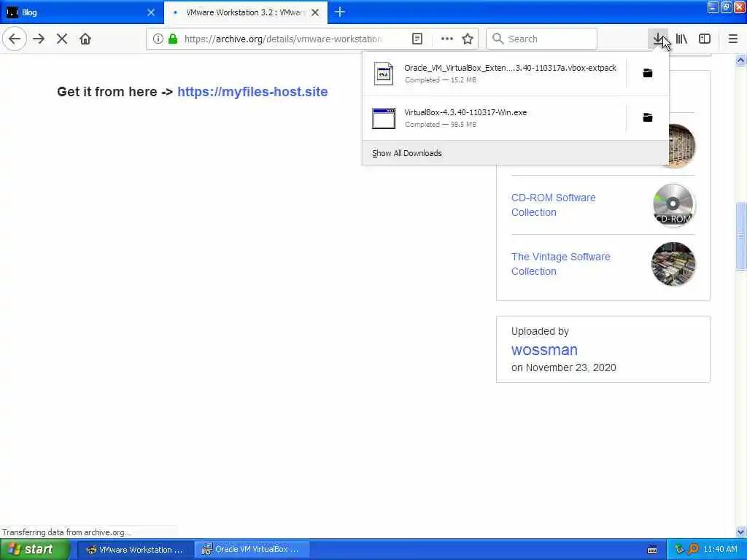
Task: Click the CD-ROM disc thumbnail
Action: coord(673,205)
